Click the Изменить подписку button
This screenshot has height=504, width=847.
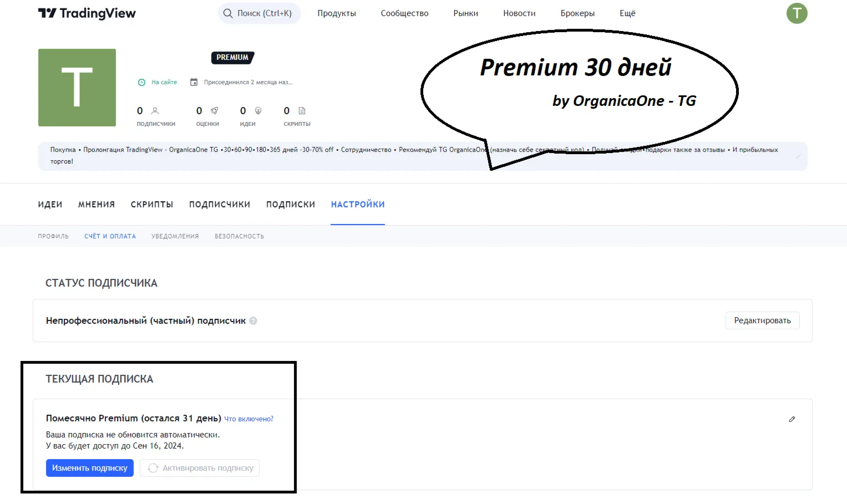coord(90,468)
